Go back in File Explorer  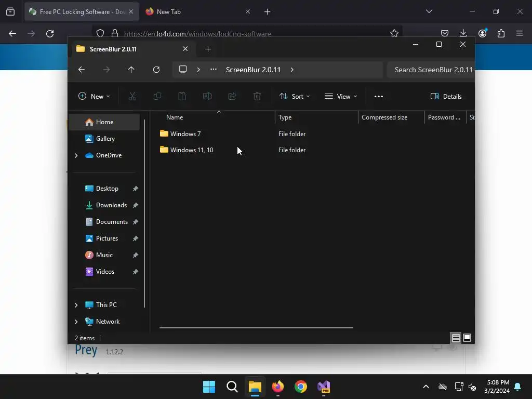pos(82,70)
